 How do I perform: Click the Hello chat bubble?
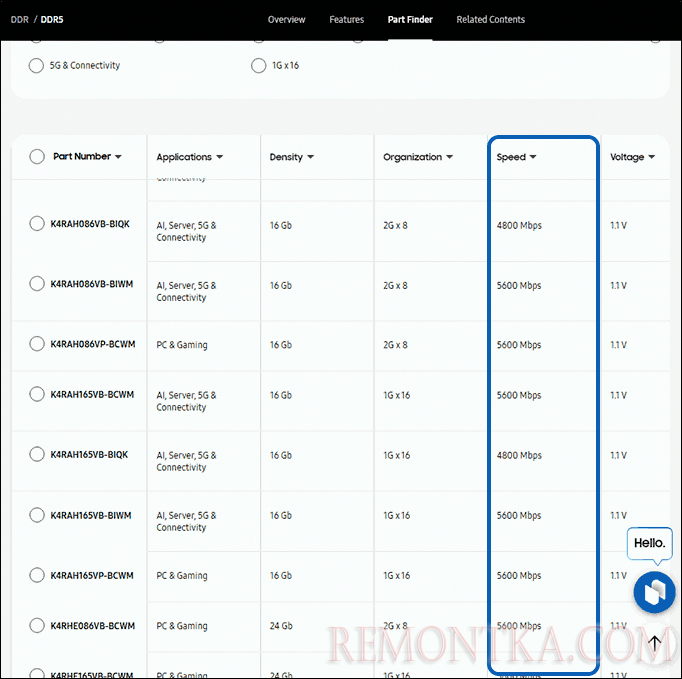pos(649,543)
